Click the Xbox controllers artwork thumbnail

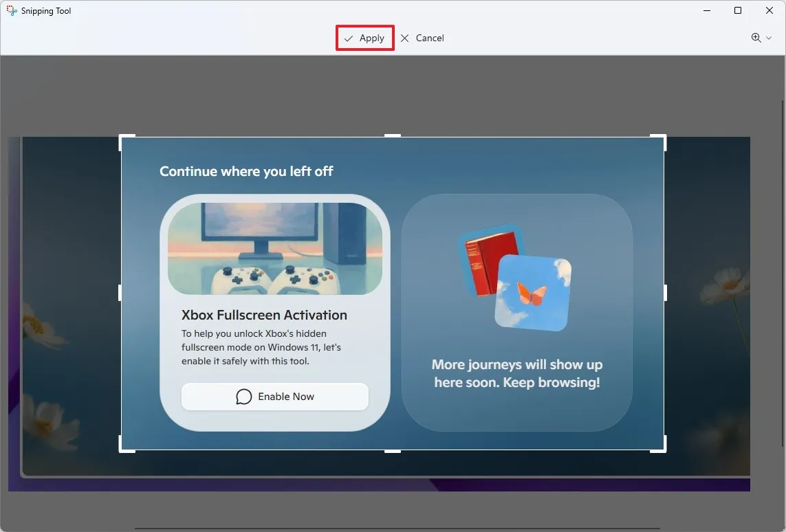click(x=275, y=249)
